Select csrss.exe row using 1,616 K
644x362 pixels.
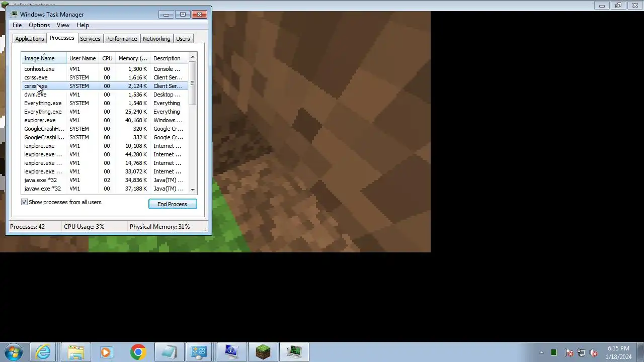pos(105,77)
